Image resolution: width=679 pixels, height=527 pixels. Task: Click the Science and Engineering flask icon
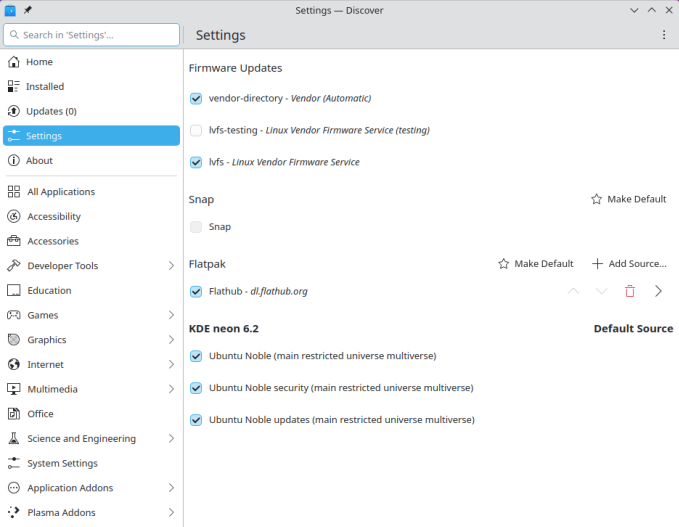click(14, 439)
